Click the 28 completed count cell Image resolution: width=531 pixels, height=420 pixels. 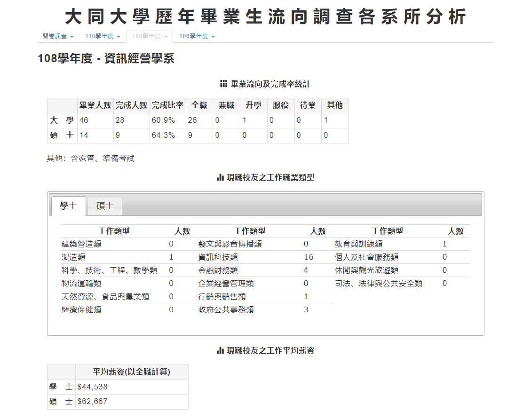[x=131, y=120]
